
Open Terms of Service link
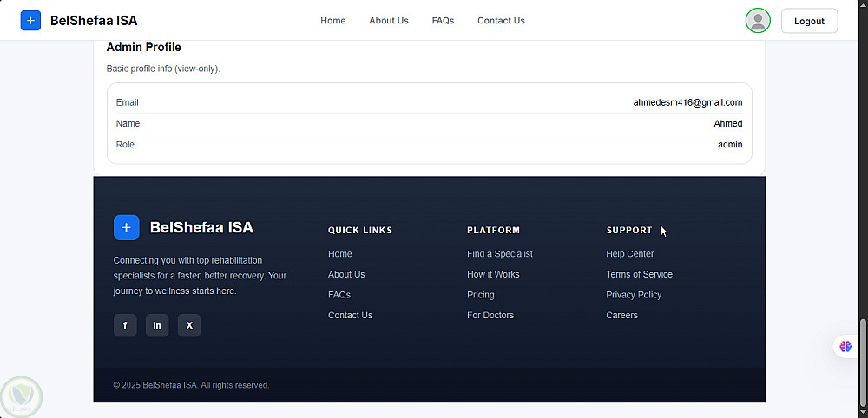click(x=640, y=274)
